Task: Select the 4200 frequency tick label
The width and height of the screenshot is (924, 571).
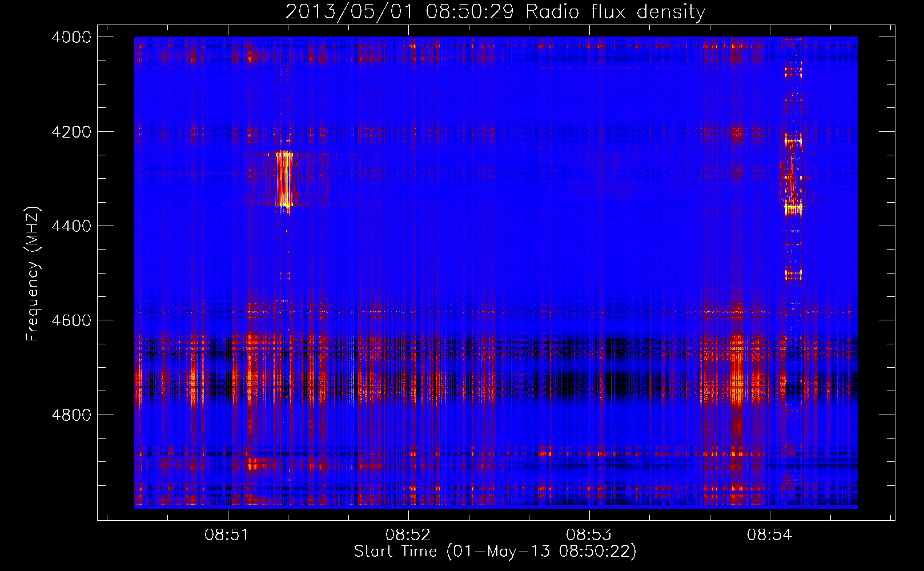Action: (71, 132)
